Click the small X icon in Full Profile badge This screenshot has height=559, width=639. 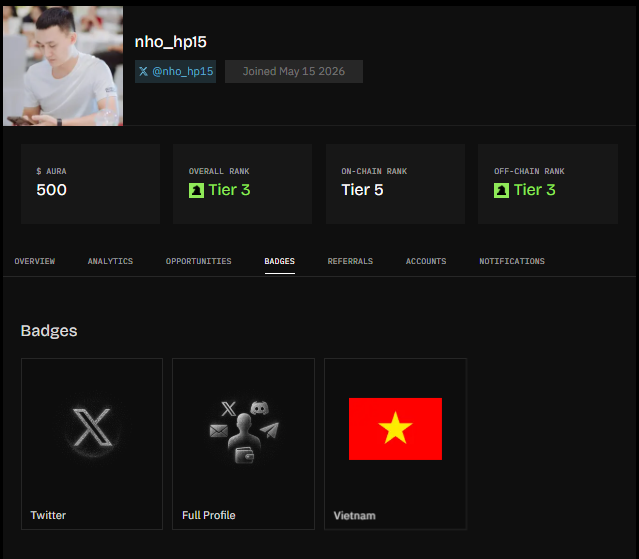(x=228, y=409)
